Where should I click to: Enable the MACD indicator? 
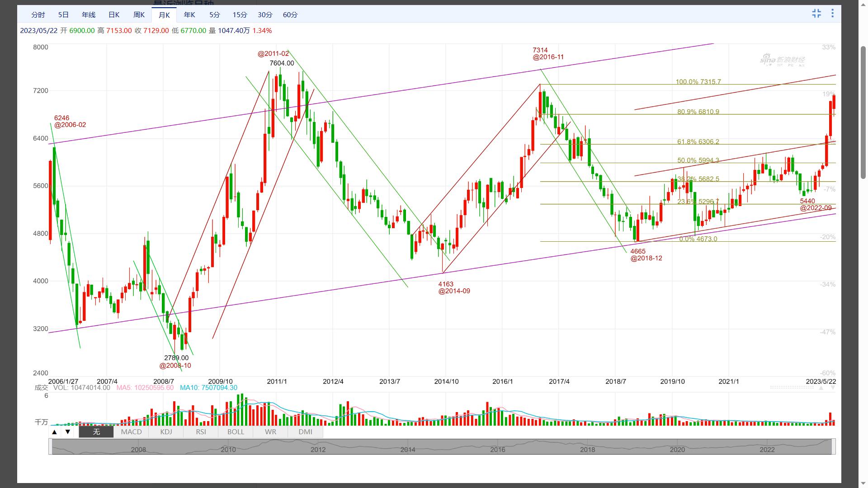coord(131,432)
